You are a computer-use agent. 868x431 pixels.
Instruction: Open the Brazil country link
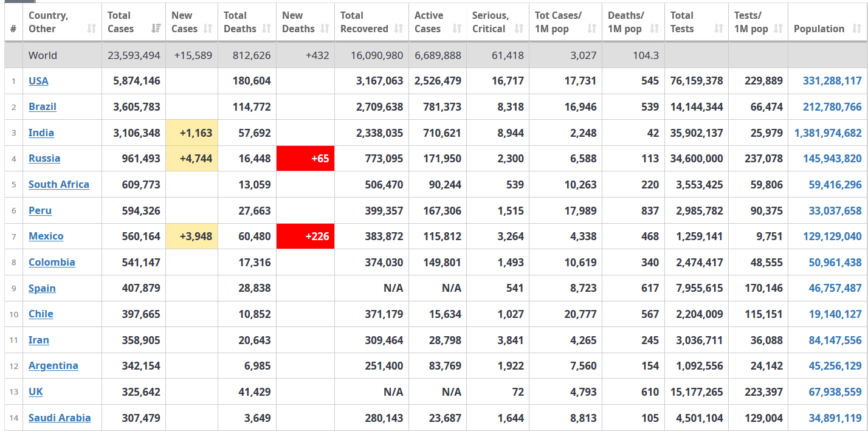[43, 106]
